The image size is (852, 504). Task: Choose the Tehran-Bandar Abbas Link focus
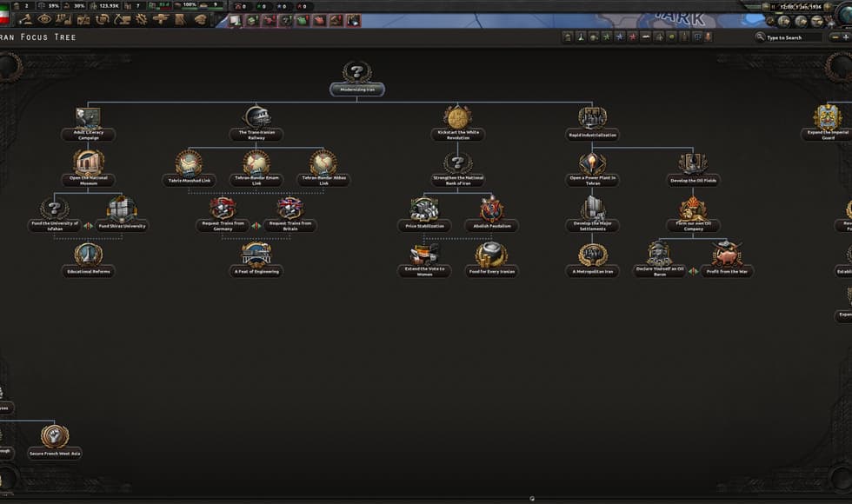[x=323, y=169]
